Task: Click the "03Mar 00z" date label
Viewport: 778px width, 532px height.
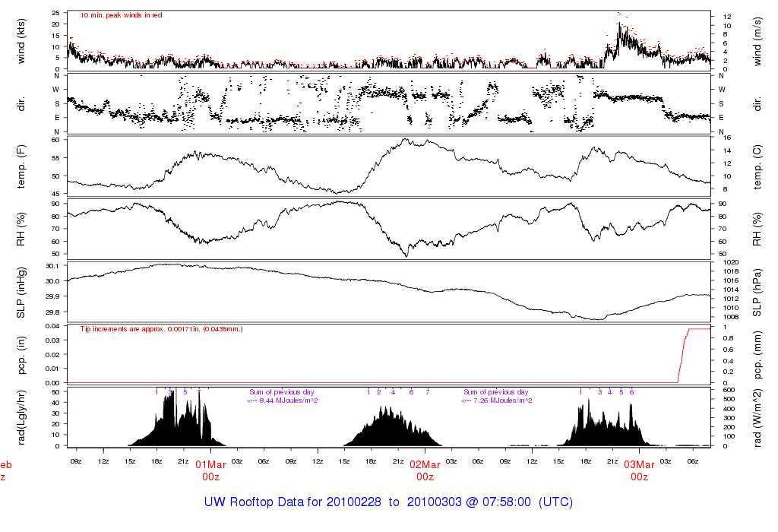Action: click(639, 470)
